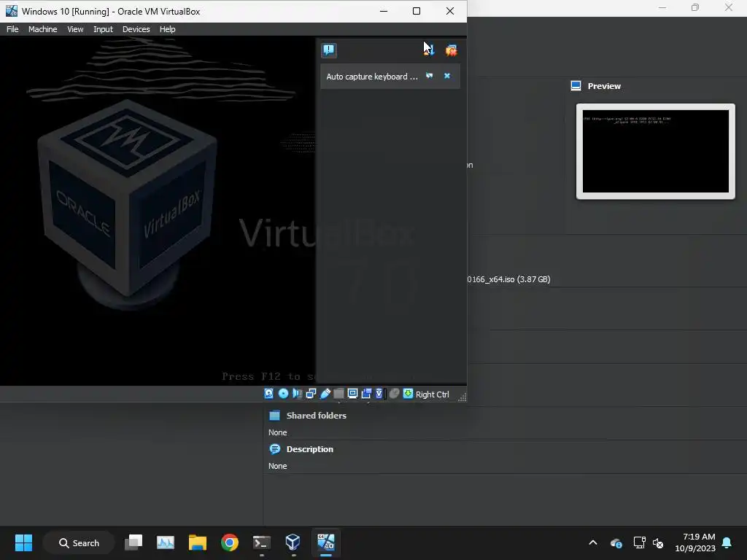Click None under Shared folders
Viewport: 747px width, 560px height.
[278, 432]
